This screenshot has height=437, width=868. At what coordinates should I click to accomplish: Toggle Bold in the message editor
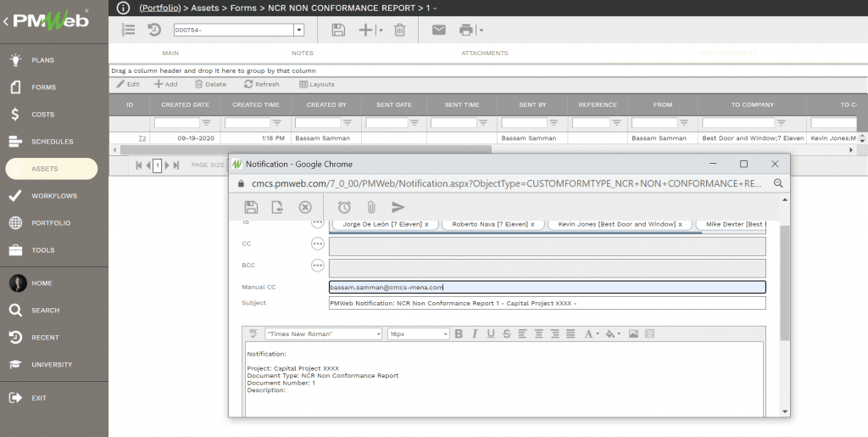[459, 333]
